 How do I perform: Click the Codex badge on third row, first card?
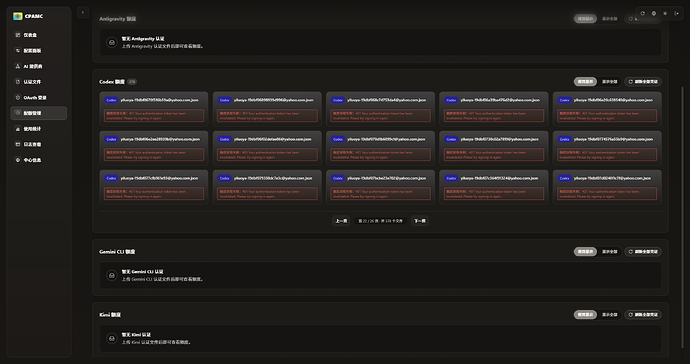tap(111, 178)
